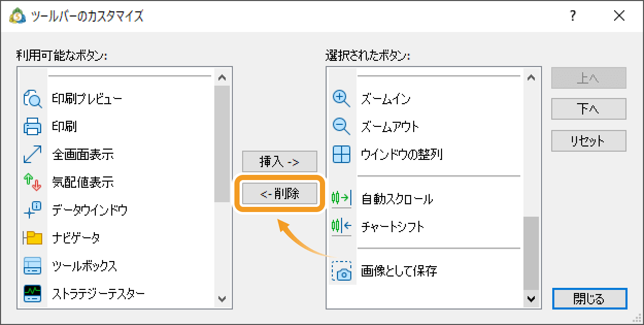The width and height of the screenshot is (644, 325).
Task: Click the MetaTrader app icon in title bar
Action: [18, 16]
